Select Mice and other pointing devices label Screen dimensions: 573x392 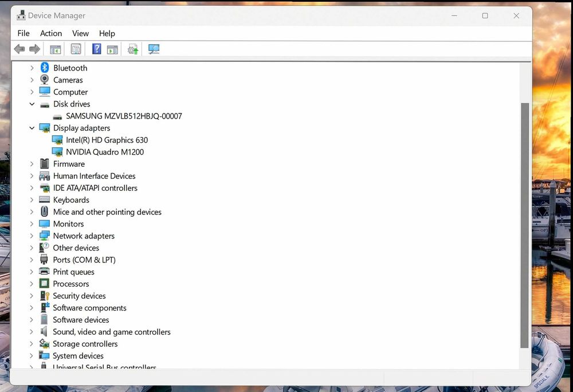[108, 212]
